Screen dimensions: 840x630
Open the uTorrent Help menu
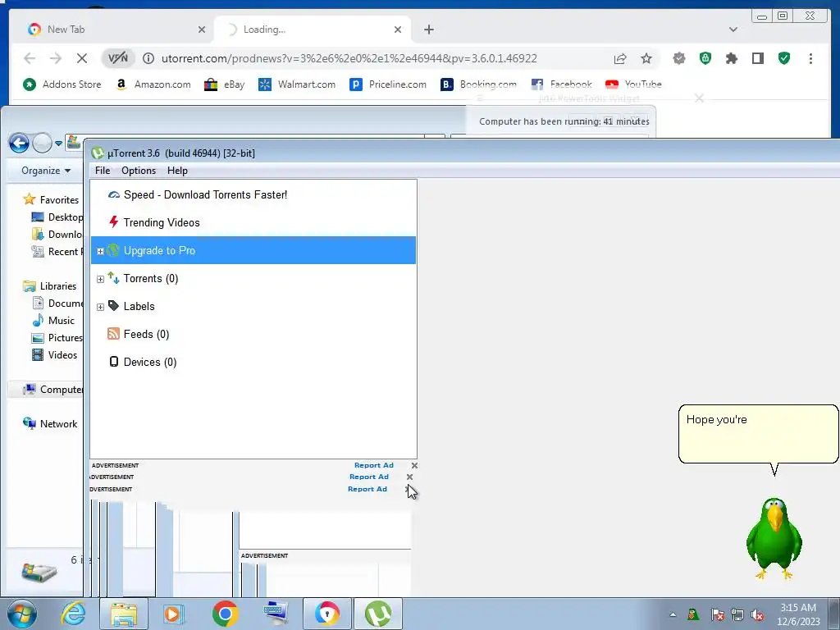coord(177,171)
